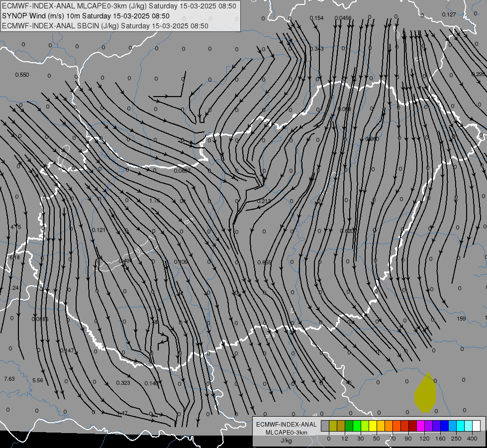
Task: Click the legend label 'MLCAPE0-3km'
Action: point(287,433)
